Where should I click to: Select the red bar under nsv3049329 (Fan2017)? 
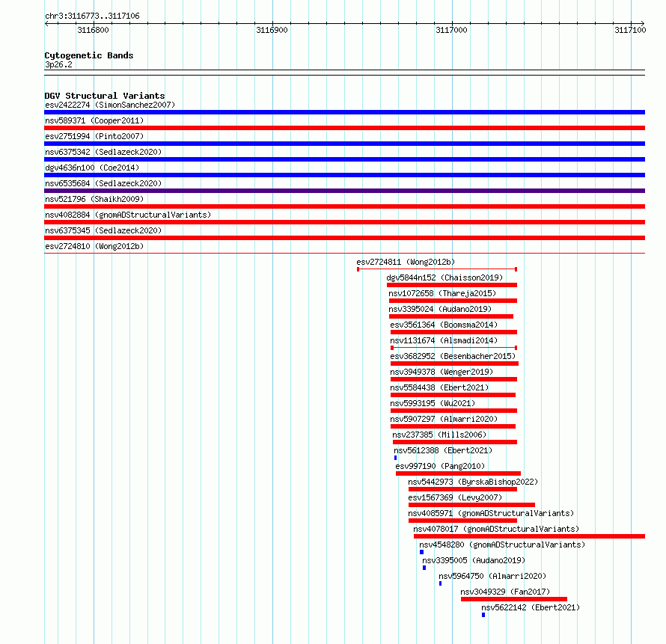pos(514,599)
